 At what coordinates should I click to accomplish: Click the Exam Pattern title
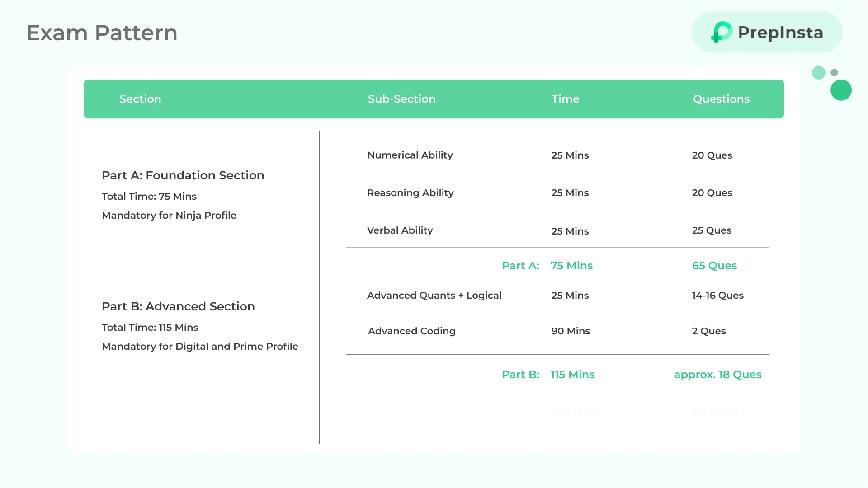point(102,33)
